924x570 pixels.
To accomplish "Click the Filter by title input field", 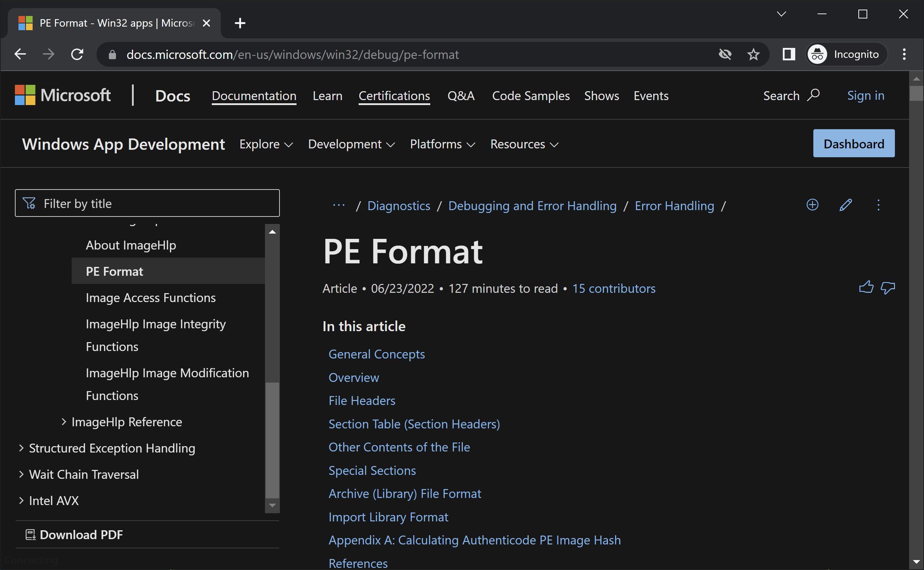I will point(147,203).
